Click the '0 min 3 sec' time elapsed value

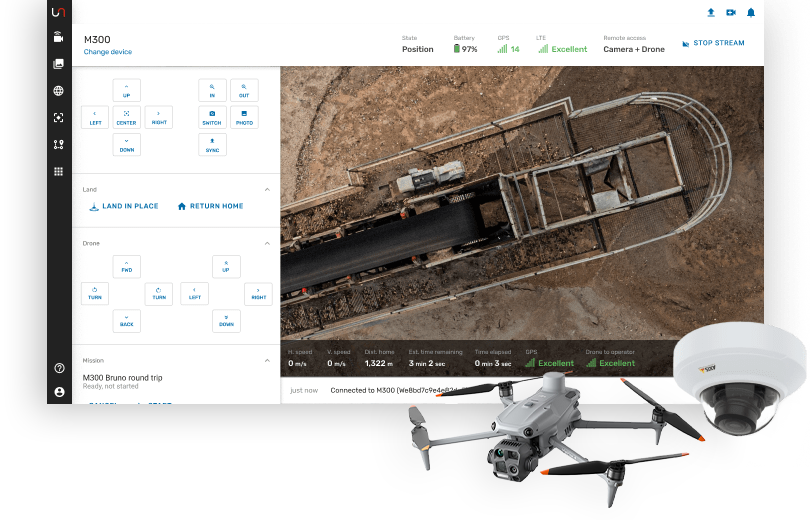point(493,364)
